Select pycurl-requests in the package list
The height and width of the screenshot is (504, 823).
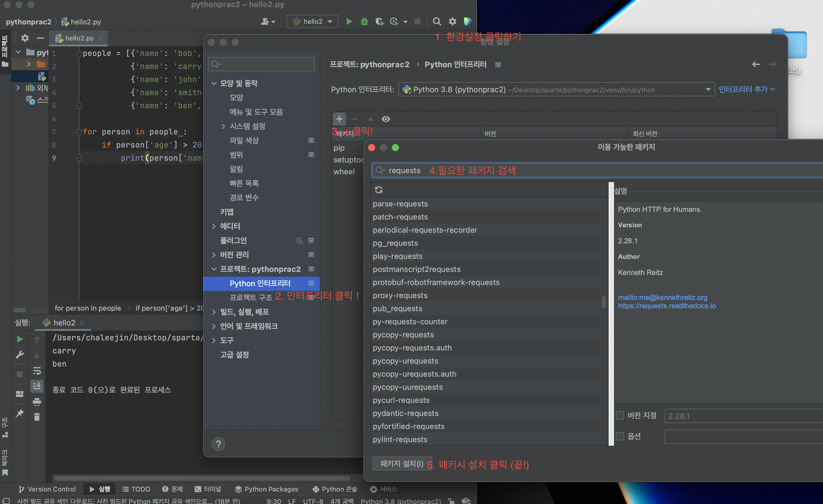click(x=401, y=400)
